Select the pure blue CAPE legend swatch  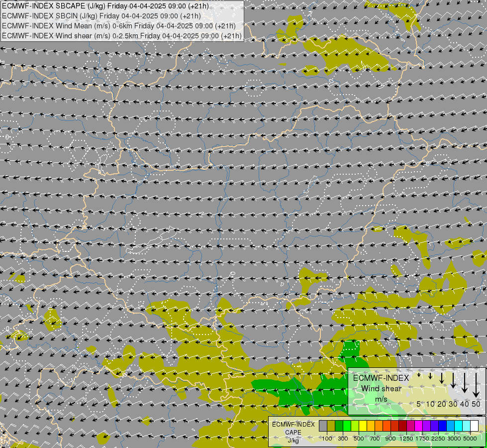[x=443, y=426]
